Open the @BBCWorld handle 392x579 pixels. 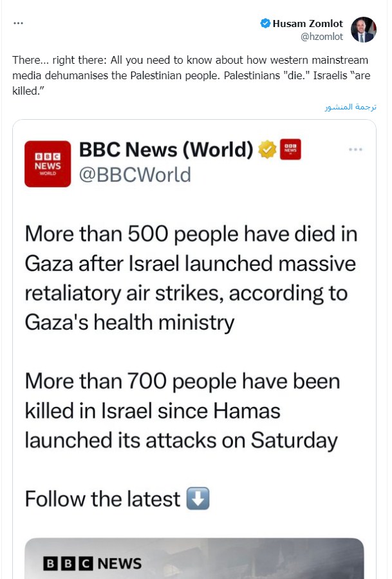[135, 175]
